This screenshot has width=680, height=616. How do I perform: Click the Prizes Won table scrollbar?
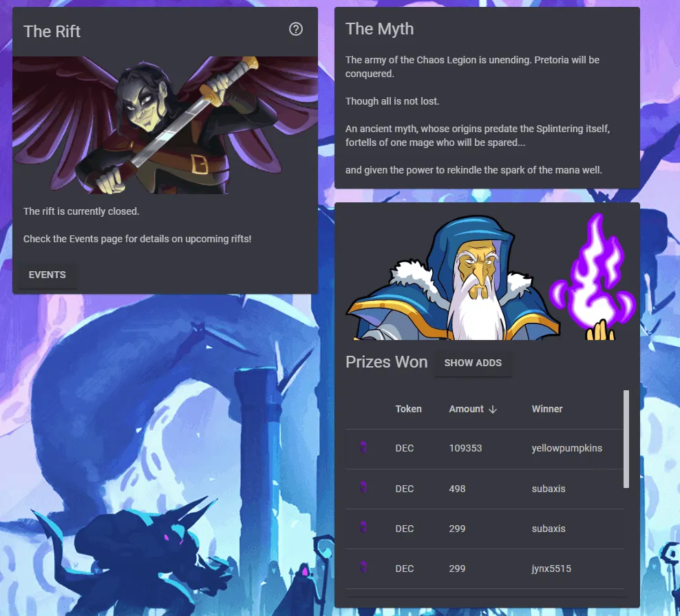pos(626,439)
